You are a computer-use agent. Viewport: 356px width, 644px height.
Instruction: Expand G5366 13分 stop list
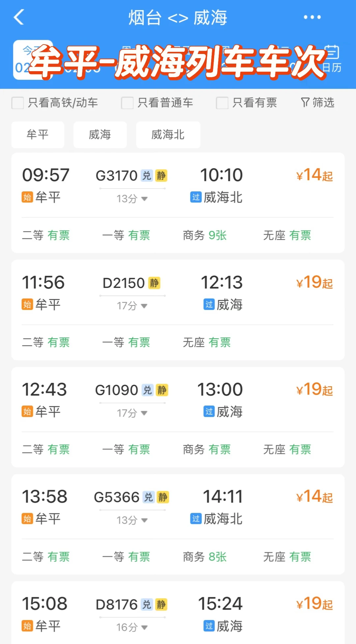[132, 520]
